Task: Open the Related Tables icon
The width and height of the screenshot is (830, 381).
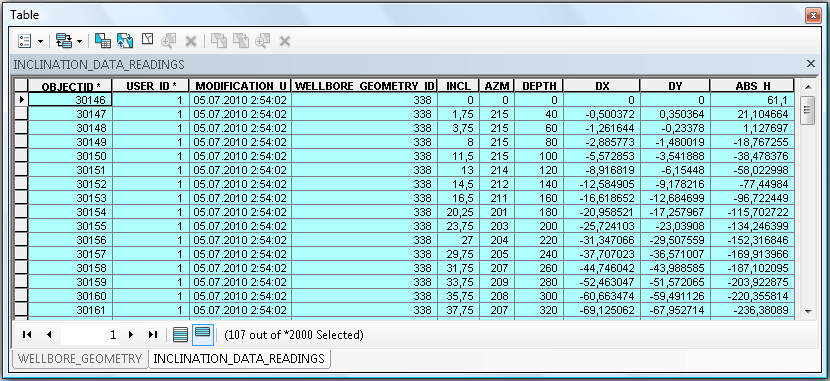Action: click(64, 41)
